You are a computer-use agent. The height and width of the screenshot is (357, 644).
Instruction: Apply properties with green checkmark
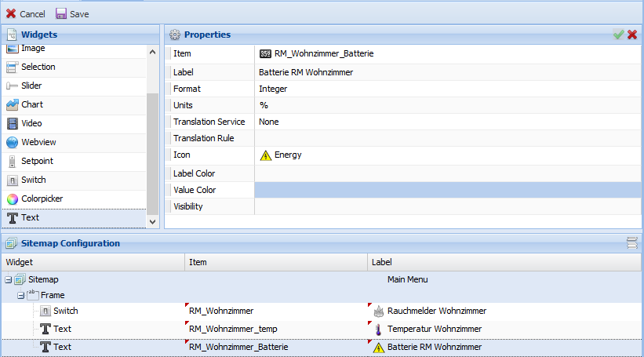[618, 35]
